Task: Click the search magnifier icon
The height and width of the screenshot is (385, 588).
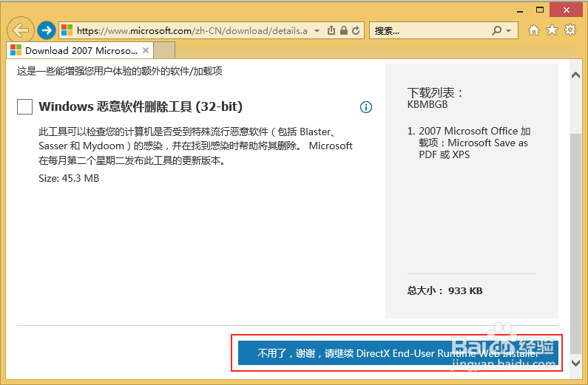Action: 496,30
